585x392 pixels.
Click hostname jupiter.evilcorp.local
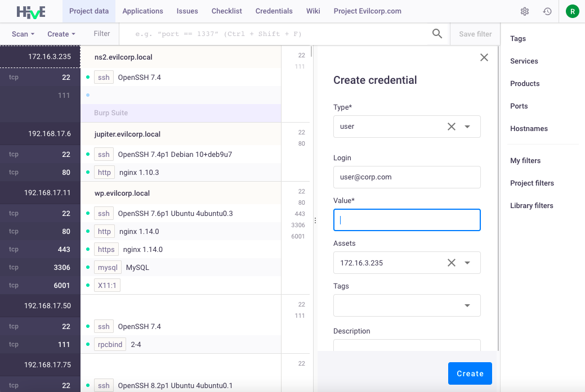127,134
